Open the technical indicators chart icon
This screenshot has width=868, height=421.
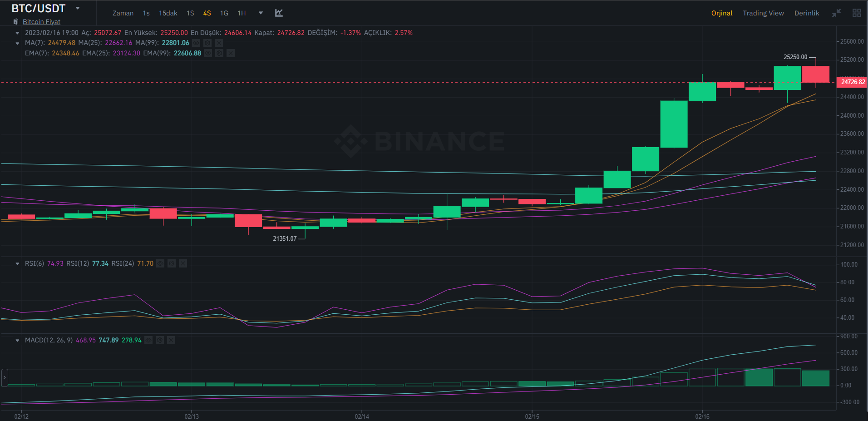tap(279, 13)
